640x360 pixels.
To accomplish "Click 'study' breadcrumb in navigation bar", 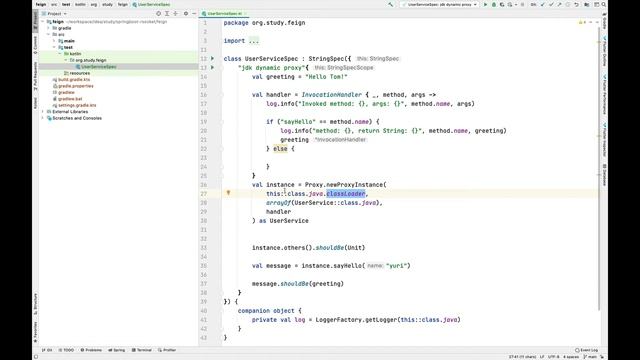I will pos(107,4).
